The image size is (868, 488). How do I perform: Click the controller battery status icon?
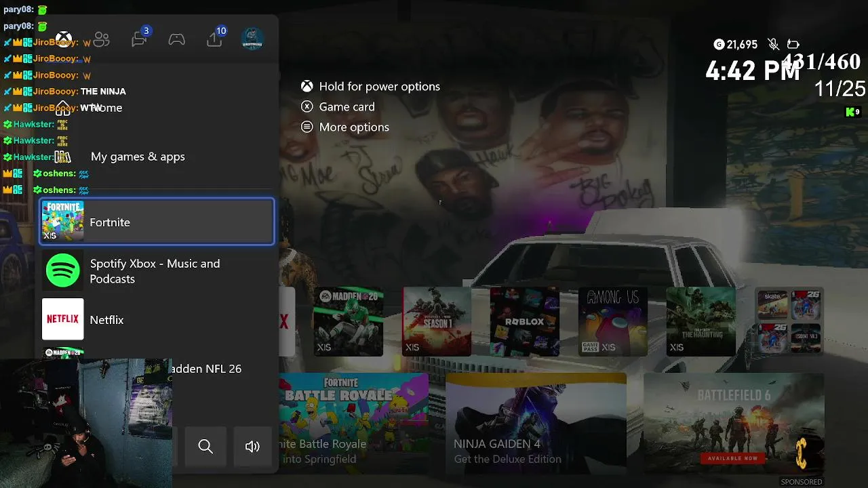(x=793, y=45)
